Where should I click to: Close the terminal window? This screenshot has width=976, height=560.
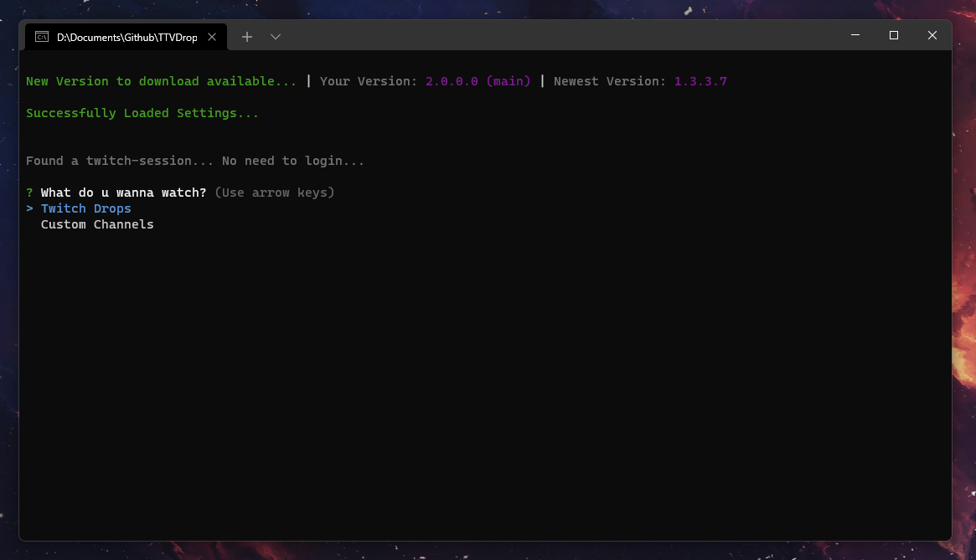[x=932, y=35]
